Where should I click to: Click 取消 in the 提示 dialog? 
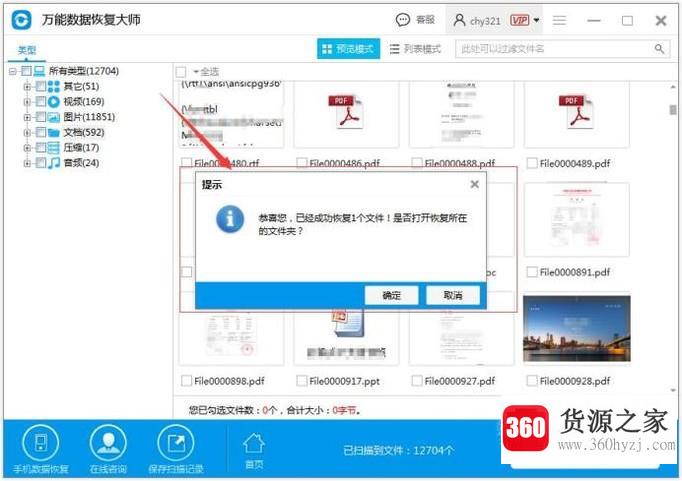[453, 295]
